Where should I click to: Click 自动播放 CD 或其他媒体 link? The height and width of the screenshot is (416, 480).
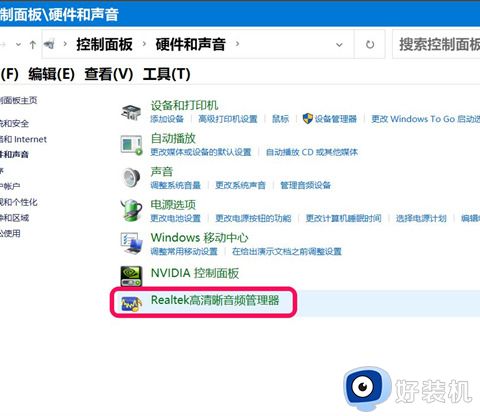click(x=312, y=152)
